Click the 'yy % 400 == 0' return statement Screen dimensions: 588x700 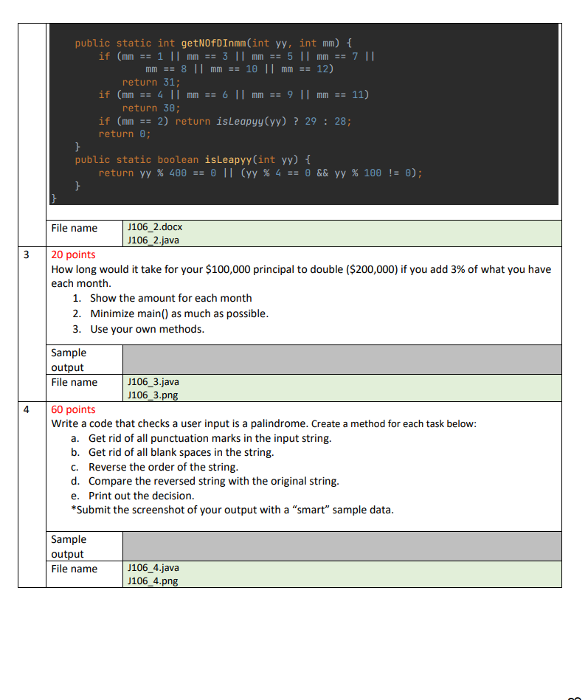260,173
